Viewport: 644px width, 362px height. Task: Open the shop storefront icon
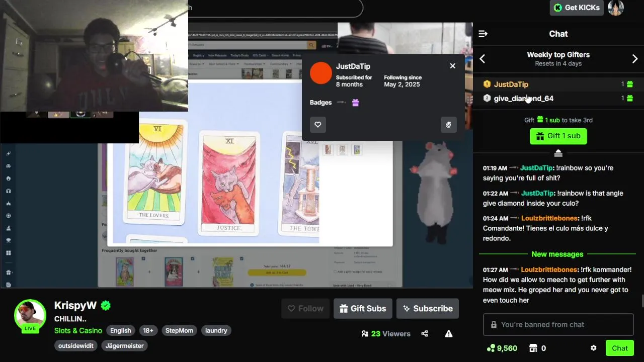tap(534, 348)
